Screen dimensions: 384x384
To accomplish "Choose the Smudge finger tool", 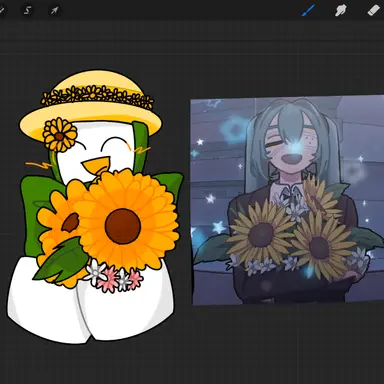I will (341, 10).
